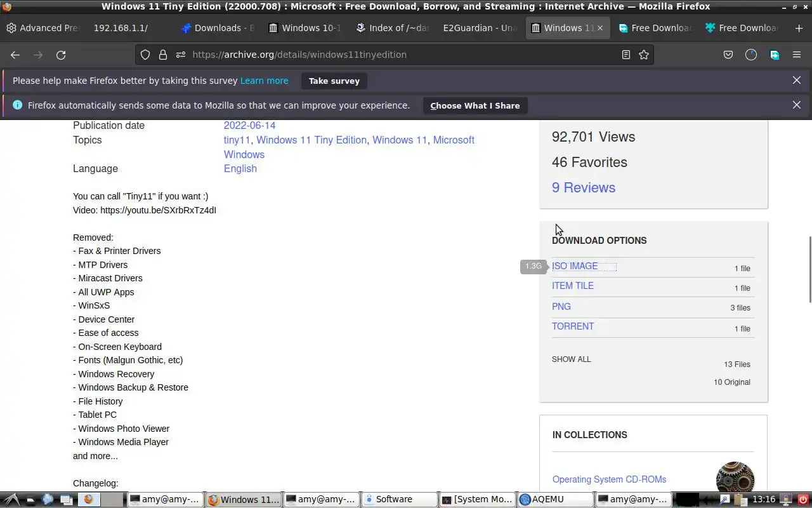
Task: Click the info icon on data notification
Action: coord(17,105)
